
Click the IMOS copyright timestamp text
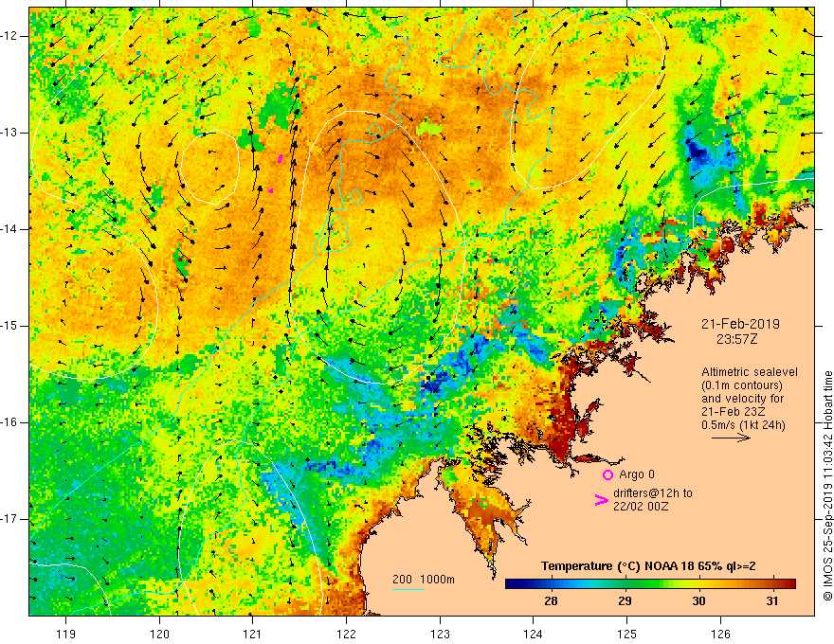(827, 486)
